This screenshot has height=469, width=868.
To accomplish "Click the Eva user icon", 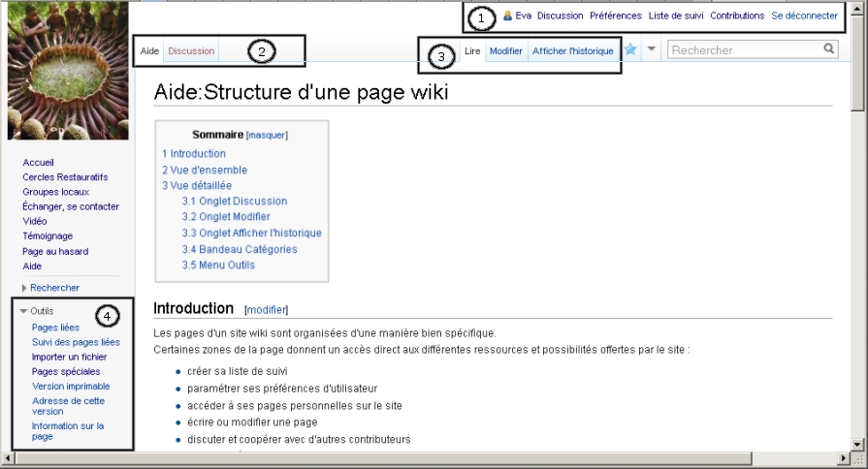I will pos(507,16).
